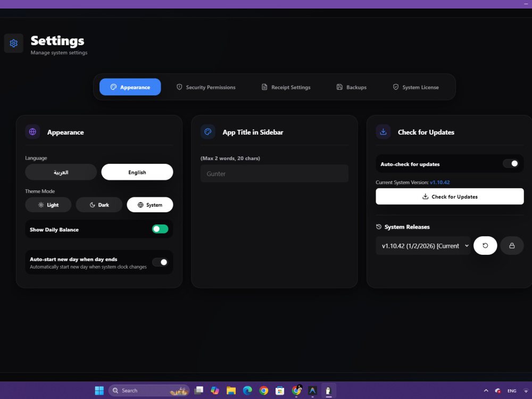Screen dimensions: 532x399
Task: Choose System theme mode
Action: (x=150, y=205)
